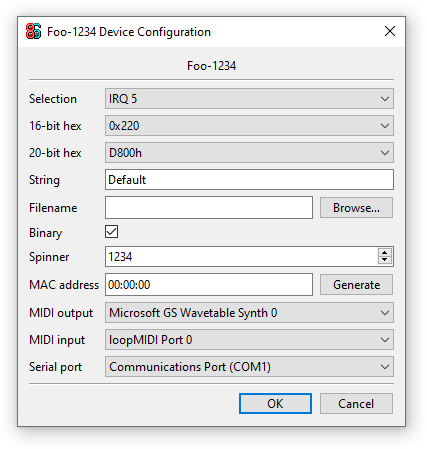Viewport: 427px width, 449px height.
Task: Open the MIDI output dropdown
Action: 249,313
